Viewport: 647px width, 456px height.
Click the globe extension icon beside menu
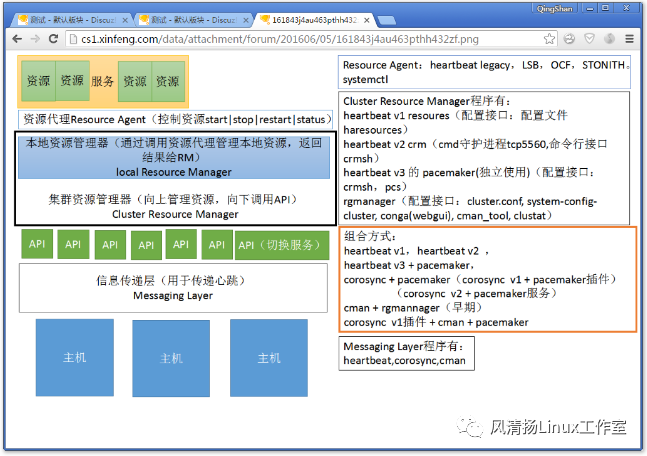(x=609, y=39)
